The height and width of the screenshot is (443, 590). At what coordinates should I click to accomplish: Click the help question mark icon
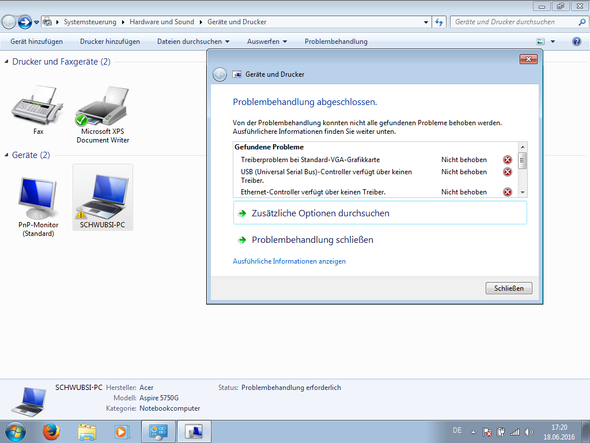pyautogui.click(x=576, y=41)
